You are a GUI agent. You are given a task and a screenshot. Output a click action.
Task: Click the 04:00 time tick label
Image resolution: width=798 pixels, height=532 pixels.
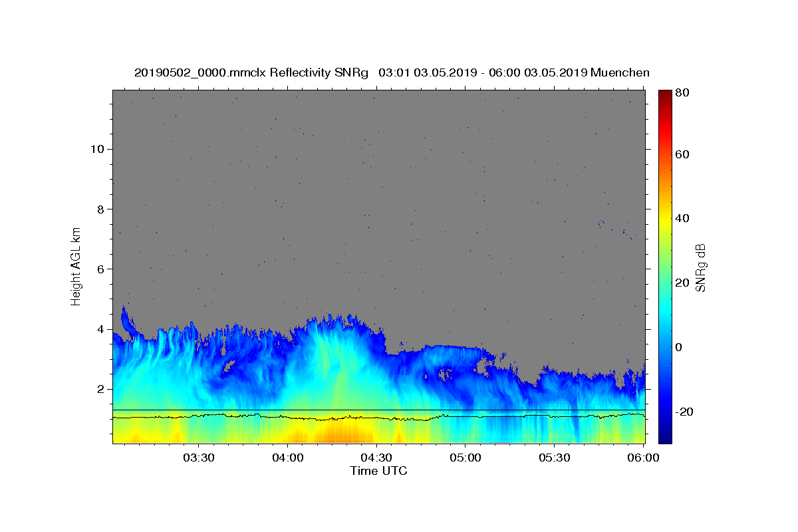pyautogui.click(x=288, y=458)
